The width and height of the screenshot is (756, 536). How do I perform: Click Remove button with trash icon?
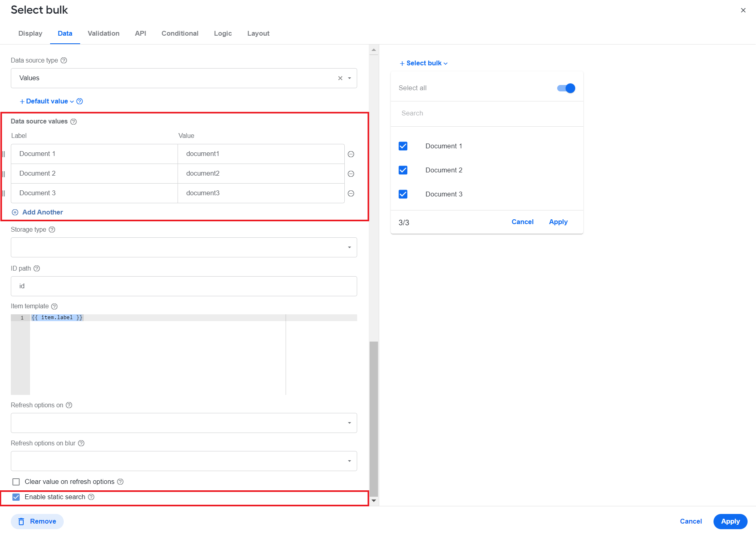pos(37,522)
